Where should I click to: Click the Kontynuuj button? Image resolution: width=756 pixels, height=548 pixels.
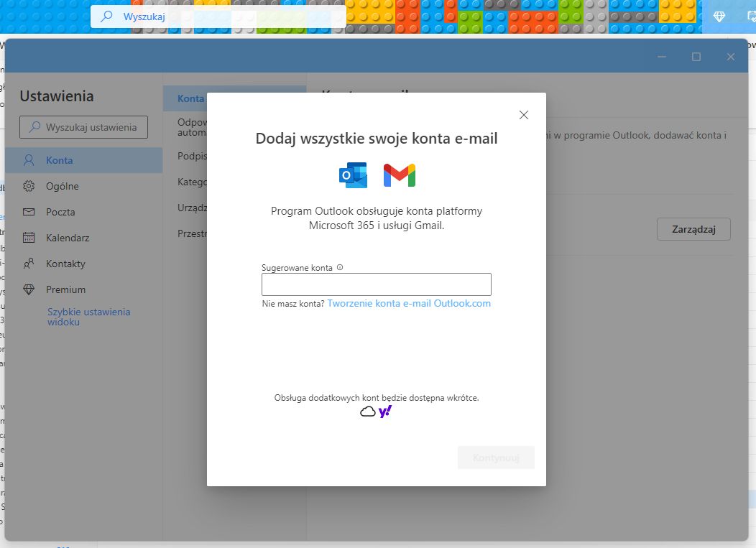point(496,458)
